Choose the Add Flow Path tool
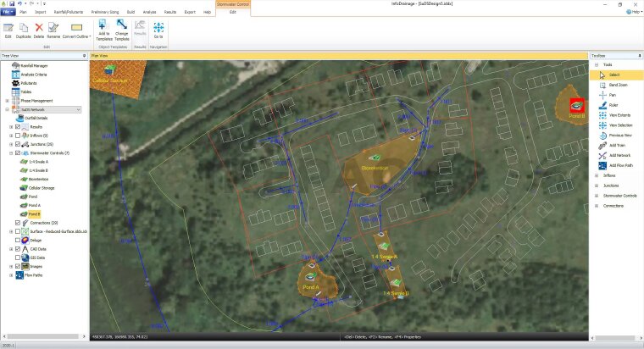This screenshot has width=644, height=349. click(622, 165)
